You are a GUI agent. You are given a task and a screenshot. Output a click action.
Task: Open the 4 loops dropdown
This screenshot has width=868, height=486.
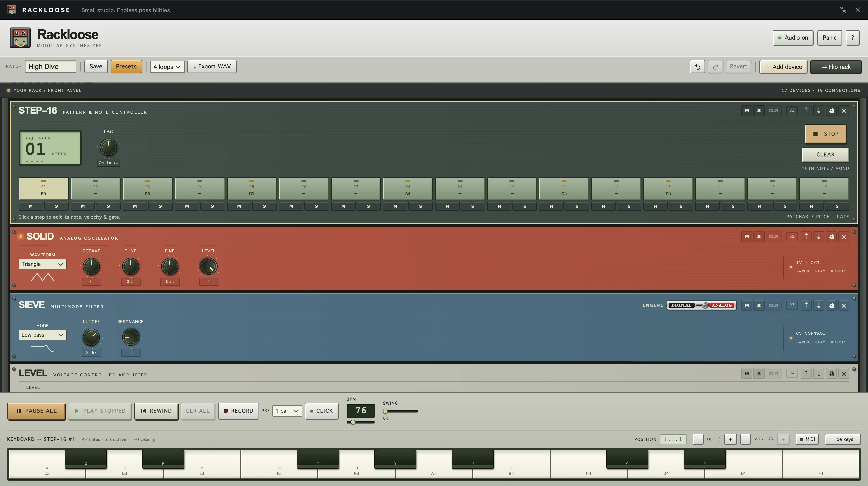click(167, 67)
